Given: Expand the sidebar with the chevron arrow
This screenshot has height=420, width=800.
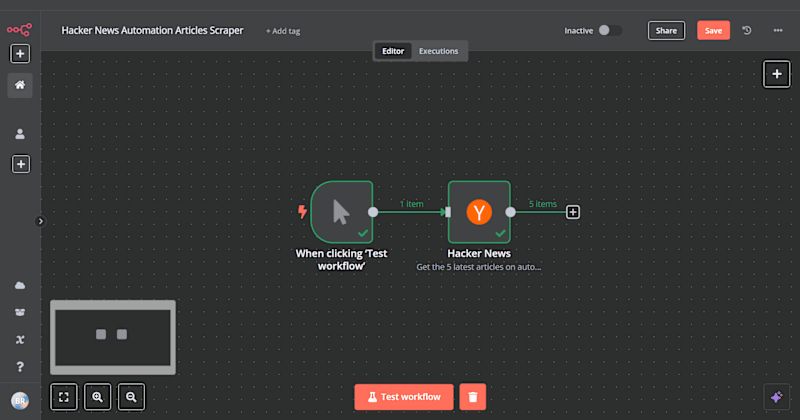Looking at the screenshot, I should (40, 221).
